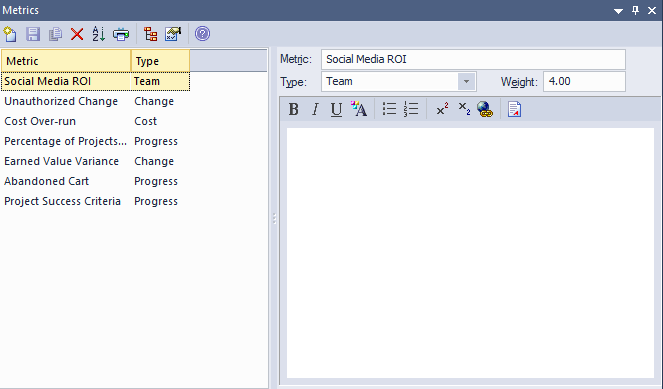
Task: Insert hyperlink with globe icon
Action: (485, 109)
